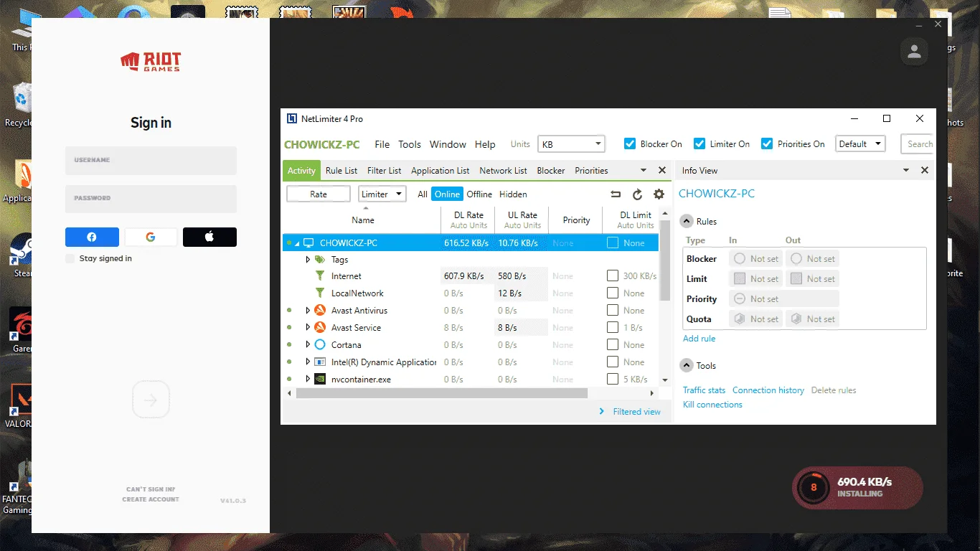Viewport: 980px width, 551px height.
Task: Click the Riot Password field
Action: [151, 199]
